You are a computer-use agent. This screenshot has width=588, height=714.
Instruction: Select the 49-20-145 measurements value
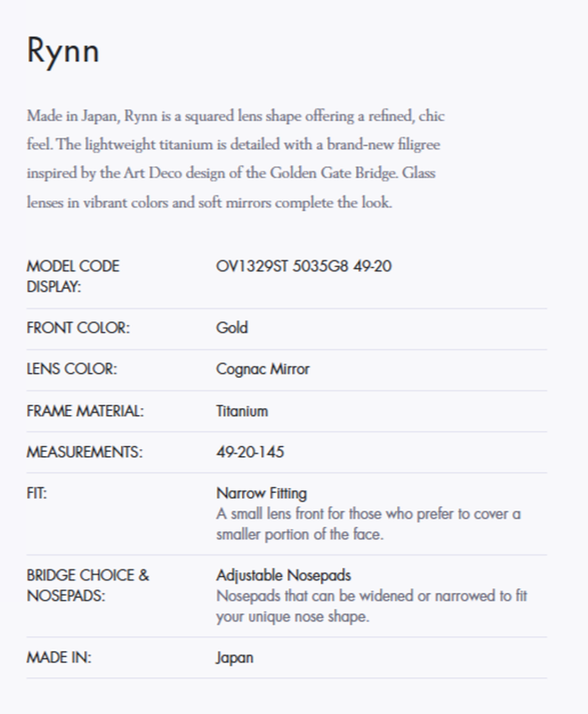pyautogui.click(x=250, y=452)
